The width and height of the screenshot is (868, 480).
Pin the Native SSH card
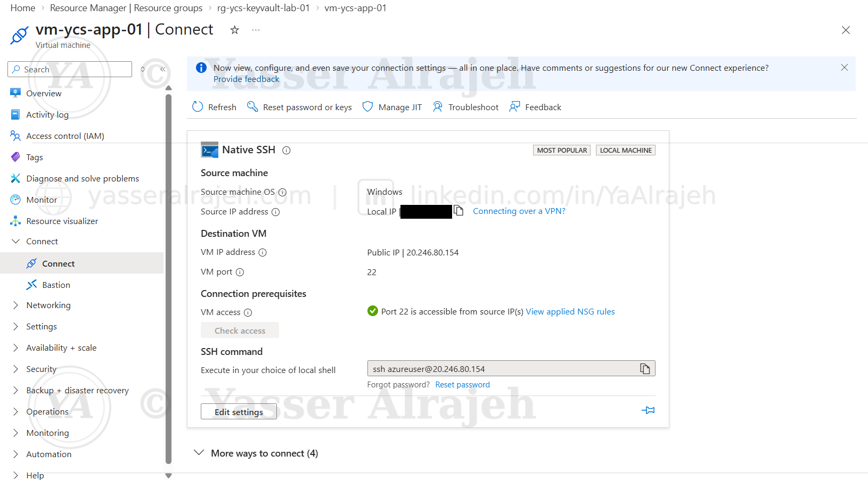tap(648, 410)
